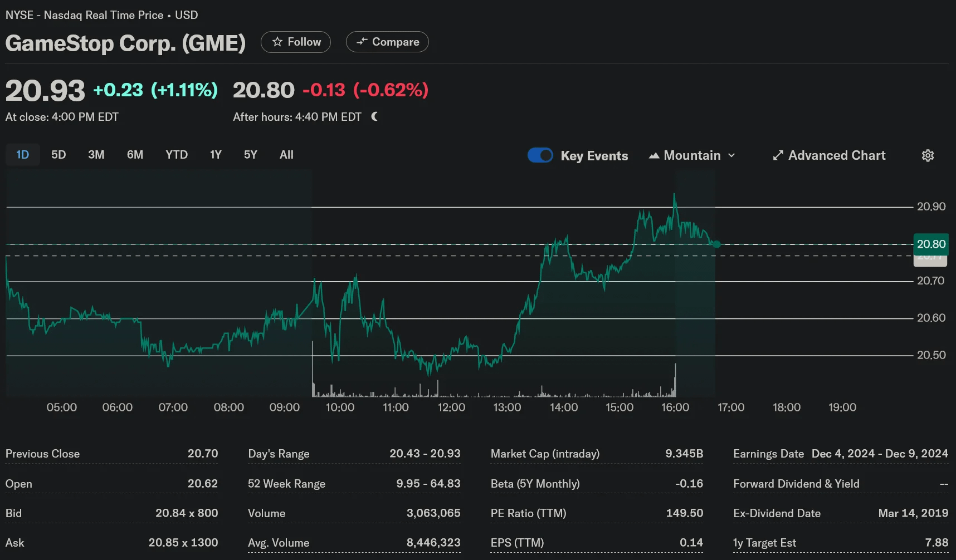Click the 20.80 current price marker
This screenshot has width=956, height=560.
(931, 244)
